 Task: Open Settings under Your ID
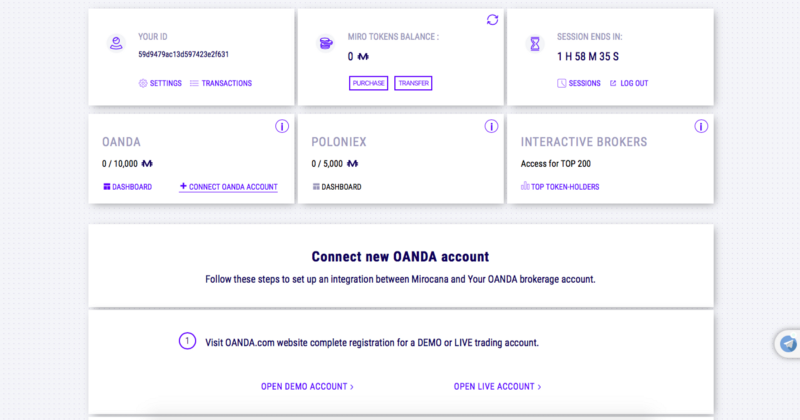click(x=160, y=83)
